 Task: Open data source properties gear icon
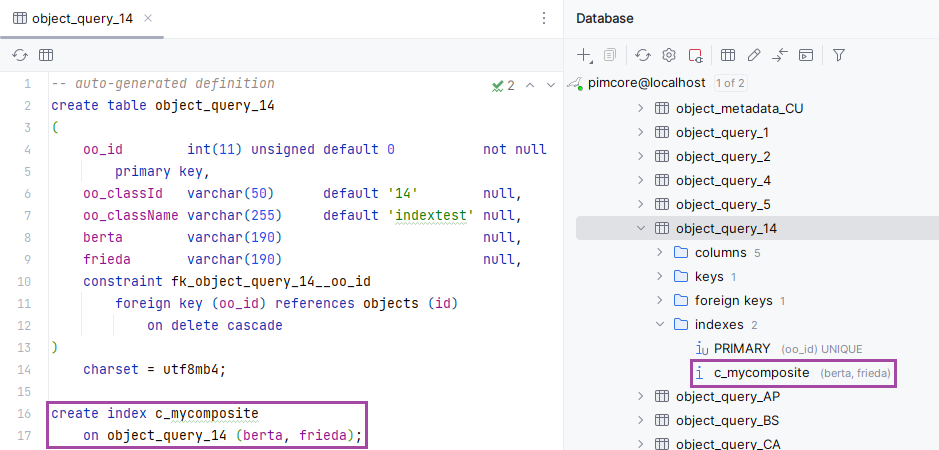click(669, 55)
